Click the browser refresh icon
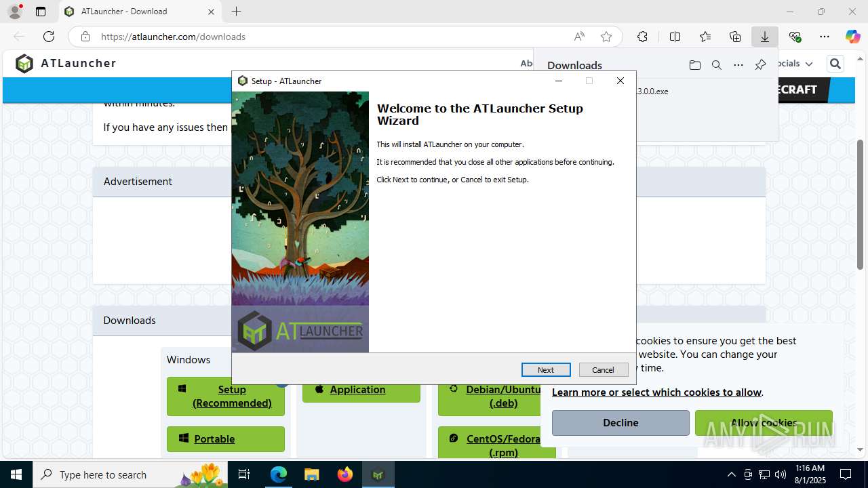Image resolution: width=868 pixels, height=488 pixels. [x=49, y=37]
